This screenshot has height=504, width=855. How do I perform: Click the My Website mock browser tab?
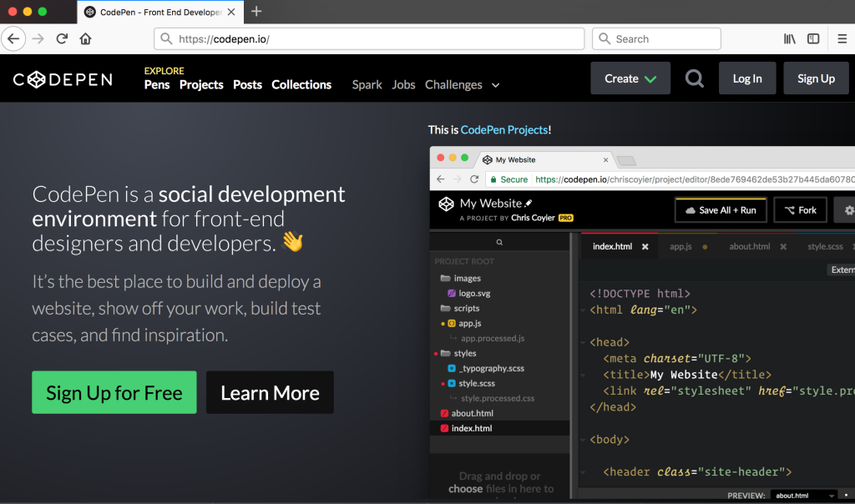tap(545, 159)
